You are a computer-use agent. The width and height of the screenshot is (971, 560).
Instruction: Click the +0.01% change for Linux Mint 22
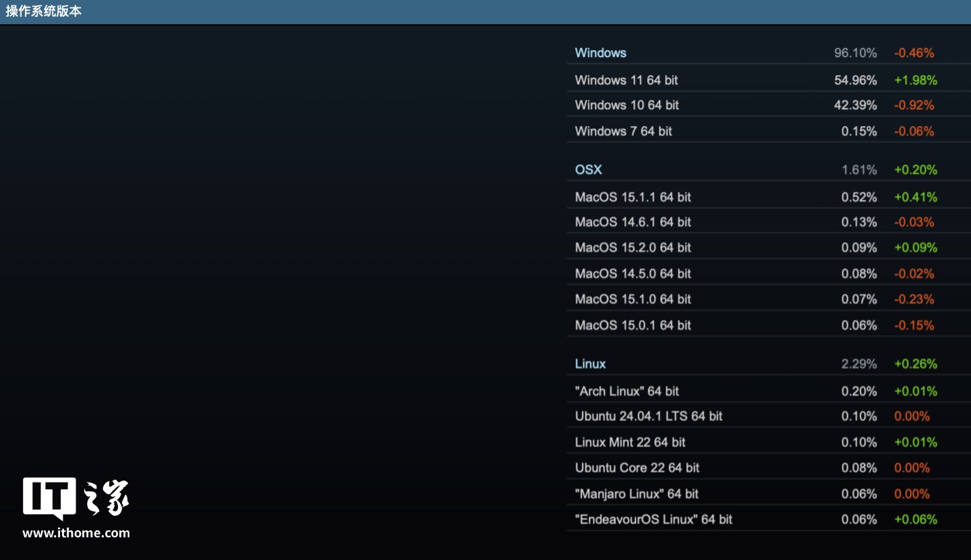[916, 443]
